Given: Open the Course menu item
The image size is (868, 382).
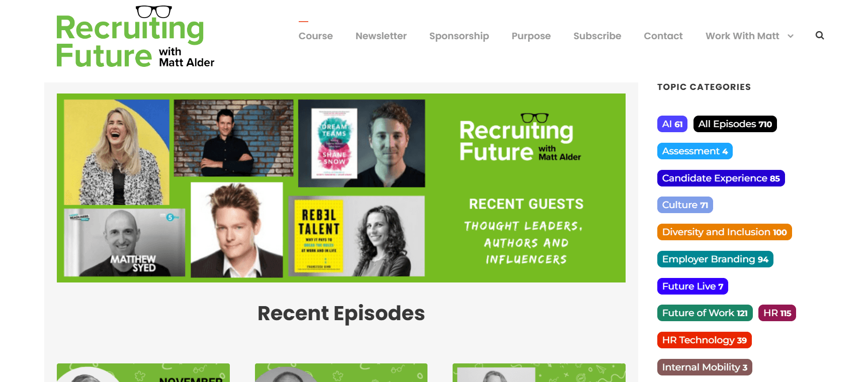Looking at the screenshot, I should click(315, 36).
